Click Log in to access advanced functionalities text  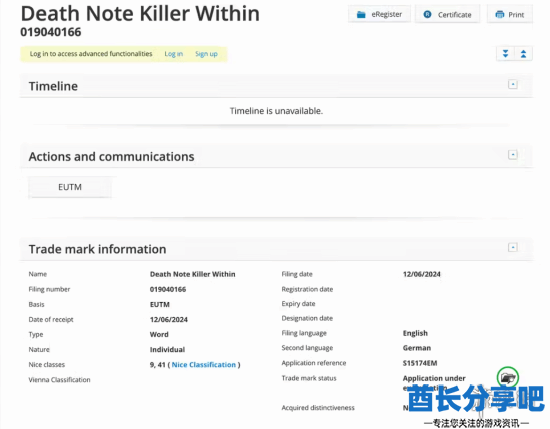click(91, 54)
